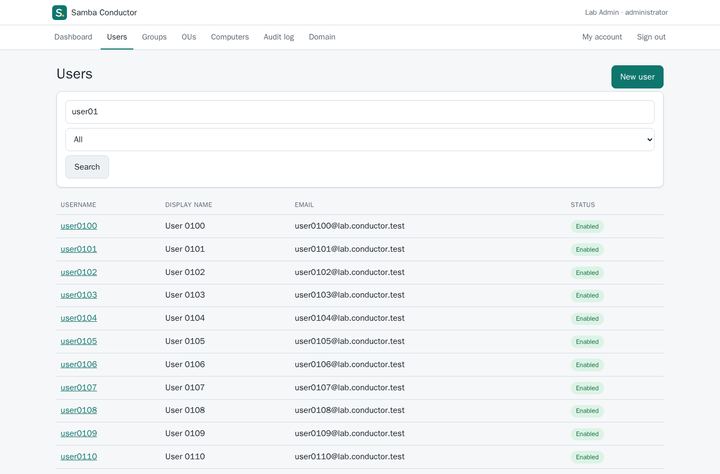Click email user0110@lab.conductor.test
Screen dimensions: 720x474
coord(349,457)
